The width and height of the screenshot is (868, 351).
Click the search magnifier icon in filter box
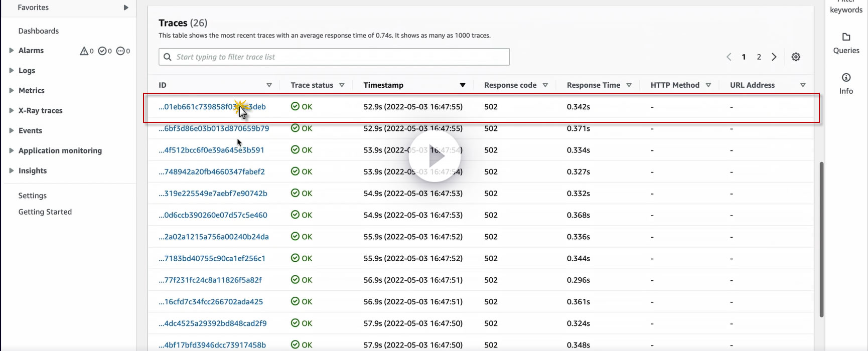[x=168, y=57]
